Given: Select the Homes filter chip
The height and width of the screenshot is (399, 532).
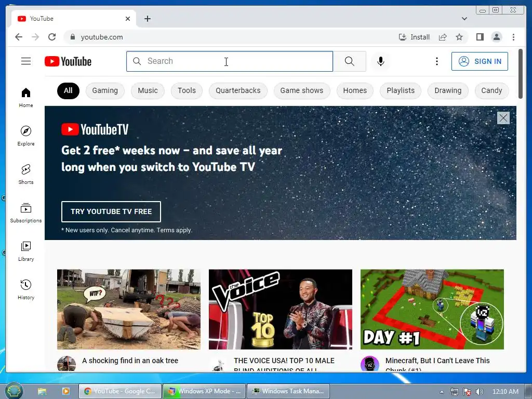Looking at the screenshot, I should pyautogui.click(x=354, y=90).
